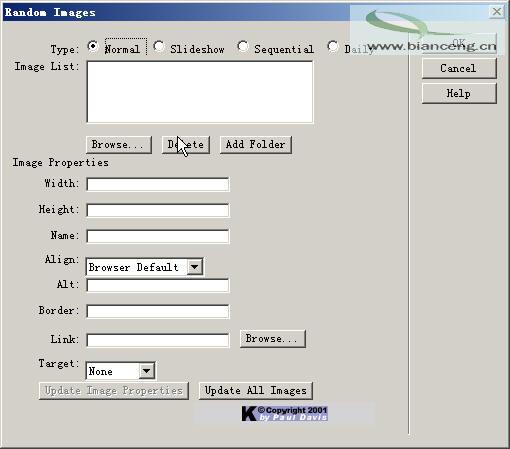Open the Align dropdown arrow

(x=195, y=267)
